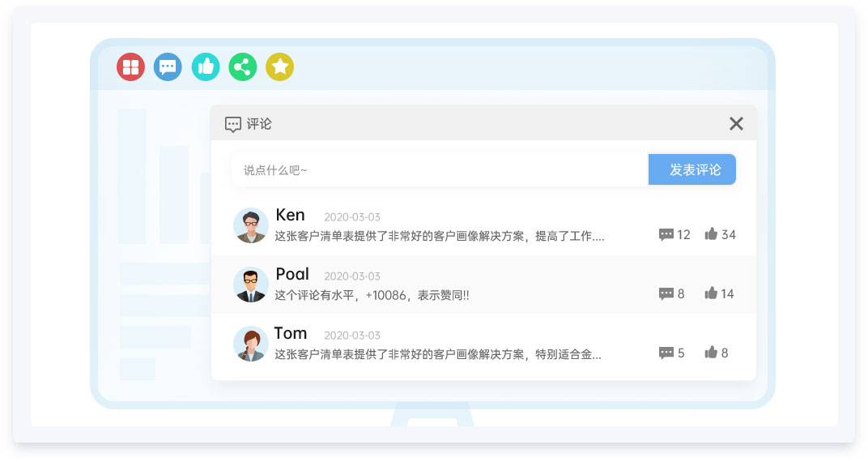The width and height of the screenshot is (868, 462).
Task: Click the date 2020-03-03 beside Poal
Action: tap(352, 276)
